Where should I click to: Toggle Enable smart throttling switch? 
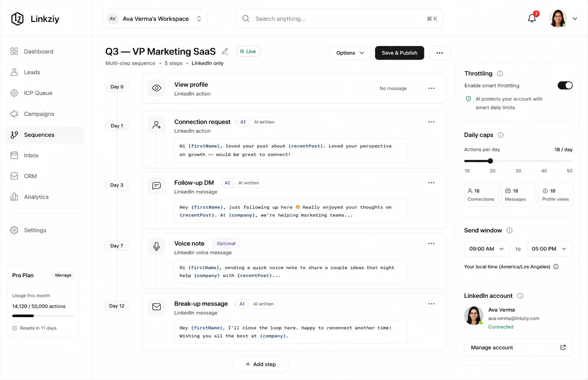click(565, 86)
